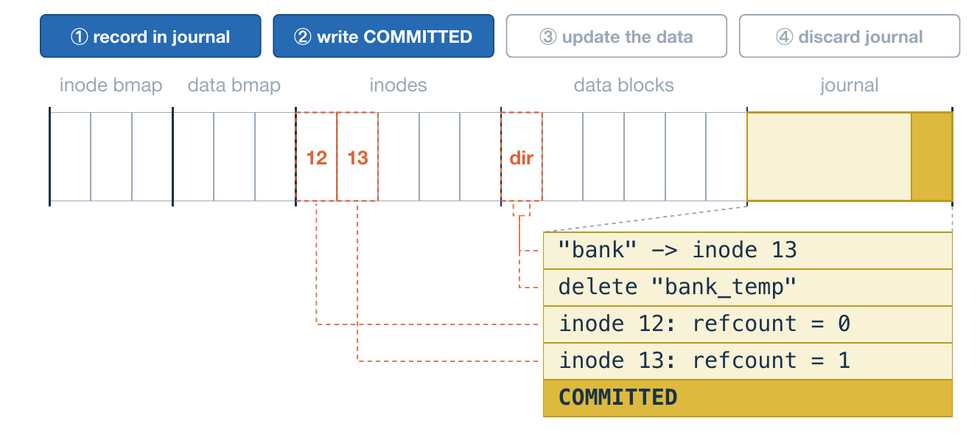Open step 4 "discard journal"
The image size is (980, 435).
click(x=849, y=36)
